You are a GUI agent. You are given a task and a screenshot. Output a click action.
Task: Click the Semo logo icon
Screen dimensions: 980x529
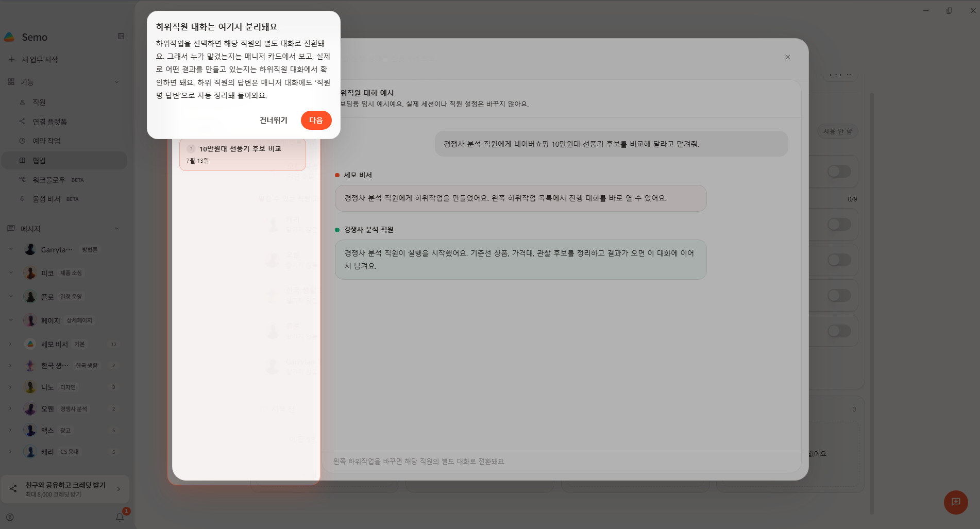coord(9,37)
